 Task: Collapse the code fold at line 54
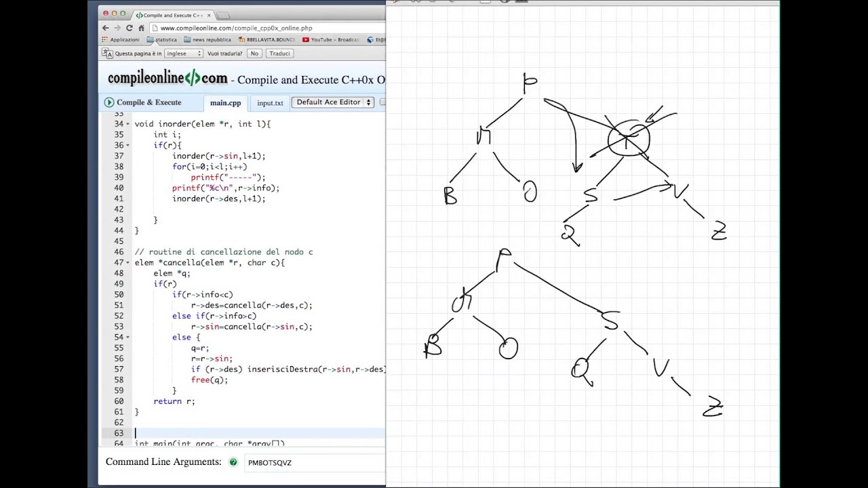(128, 338)
